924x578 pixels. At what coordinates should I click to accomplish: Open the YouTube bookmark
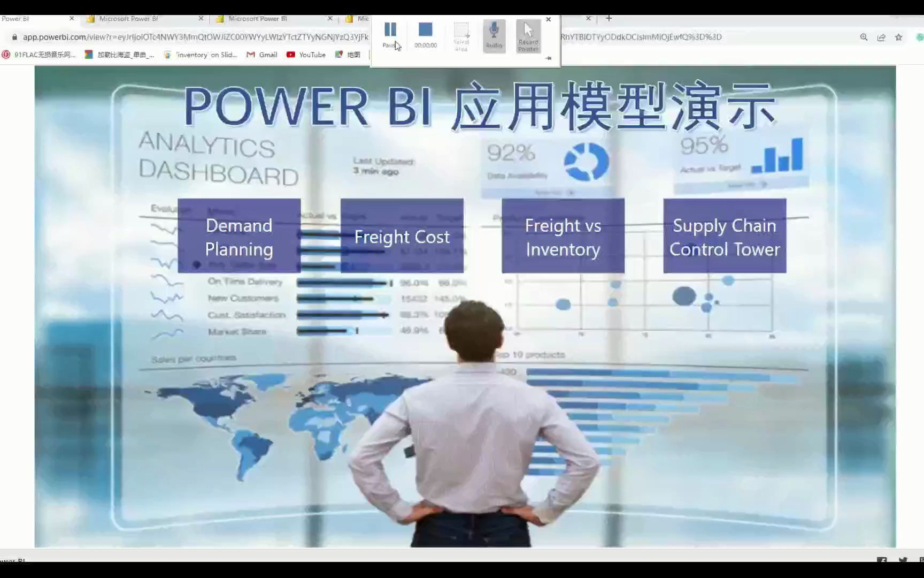click(x=306, y=55)
